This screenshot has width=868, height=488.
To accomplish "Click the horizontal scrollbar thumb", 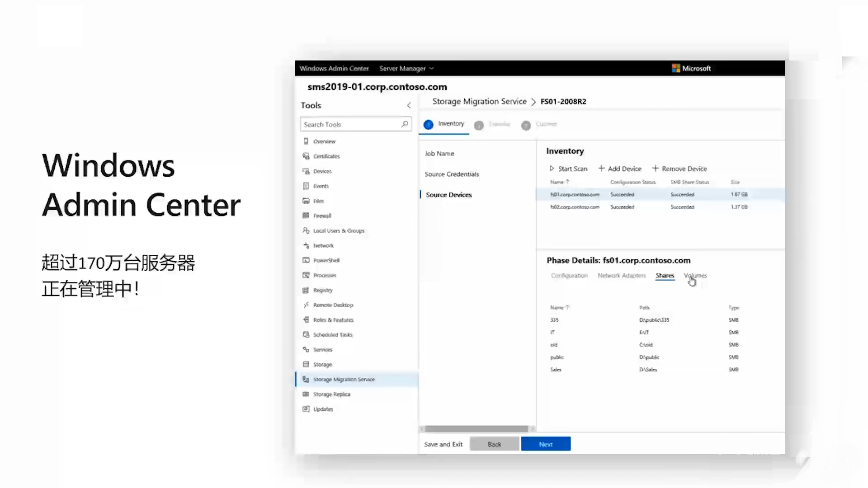I will click(x=476, y=429).
